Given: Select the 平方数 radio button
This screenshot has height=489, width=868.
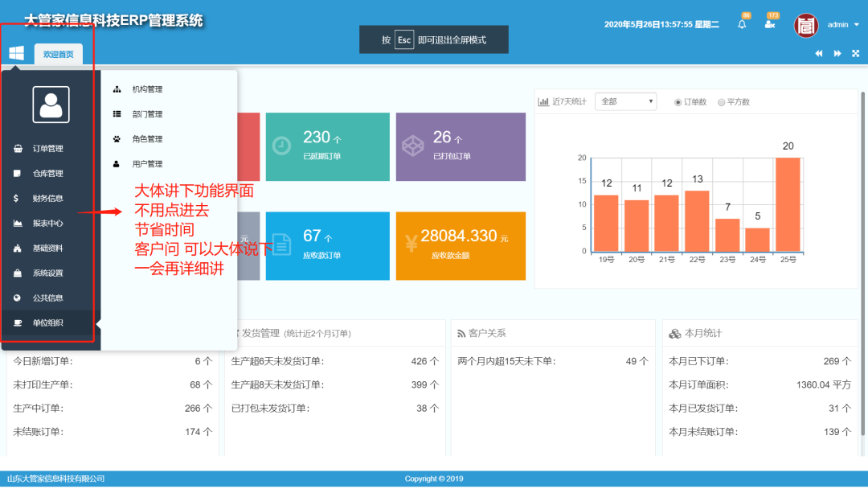Looking at the screenshot, I should click(x=721, y=102).
